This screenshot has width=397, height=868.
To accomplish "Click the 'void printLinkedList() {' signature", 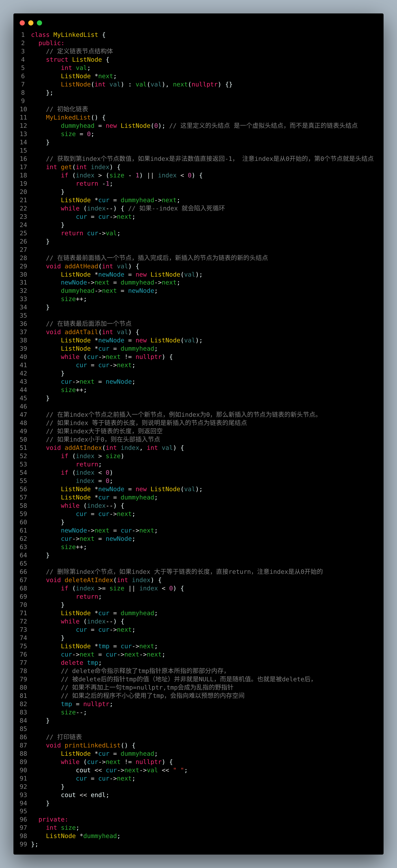I will click(91, 745).
